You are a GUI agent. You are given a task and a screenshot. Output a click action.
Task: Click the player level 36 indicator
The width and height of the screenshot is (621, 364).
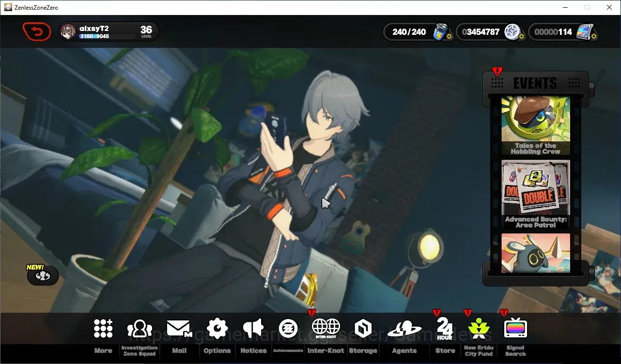point(146,32)
